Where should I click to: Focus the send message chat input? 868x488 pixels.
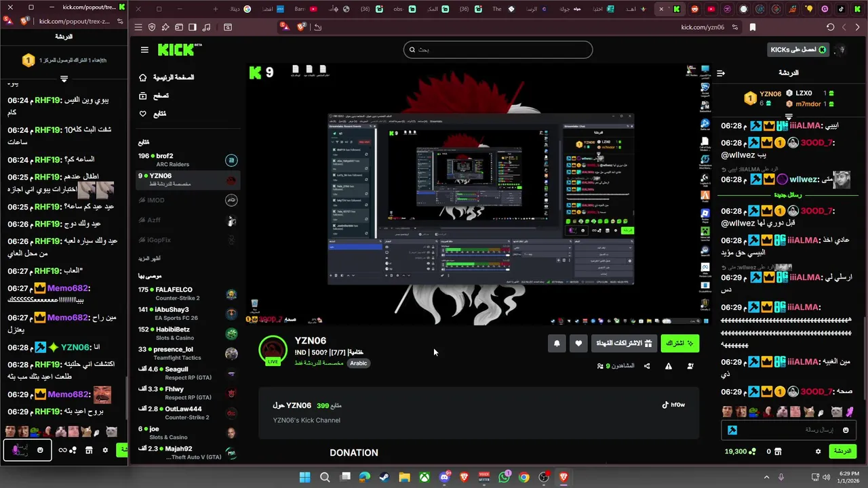pyautogui.click(x=787, y=430)
